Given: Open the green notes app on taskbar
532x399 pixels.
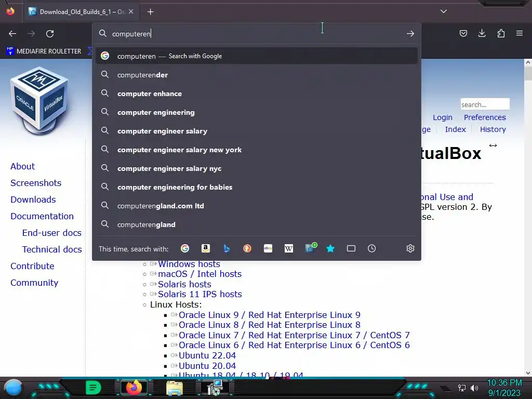Looking at the screenshot, I should (x=93, y=388).
